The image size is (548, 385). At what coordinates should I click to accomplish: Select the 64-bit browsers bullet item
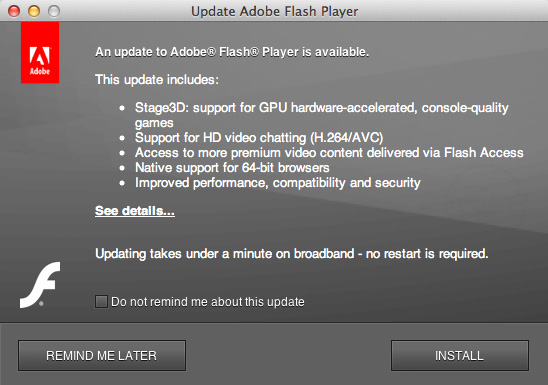pos(232,168)
